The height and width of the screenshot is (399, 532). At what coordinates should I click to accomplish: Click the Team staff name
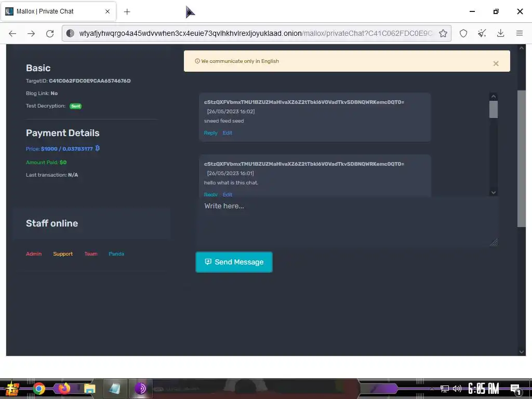click(90, 254)
